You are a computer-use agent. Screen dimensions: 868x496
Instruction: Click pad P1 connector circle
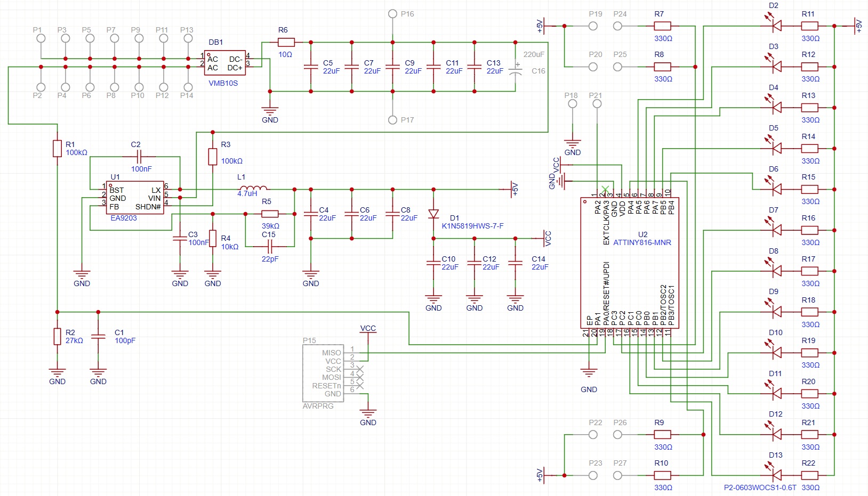tap(41, 38)
